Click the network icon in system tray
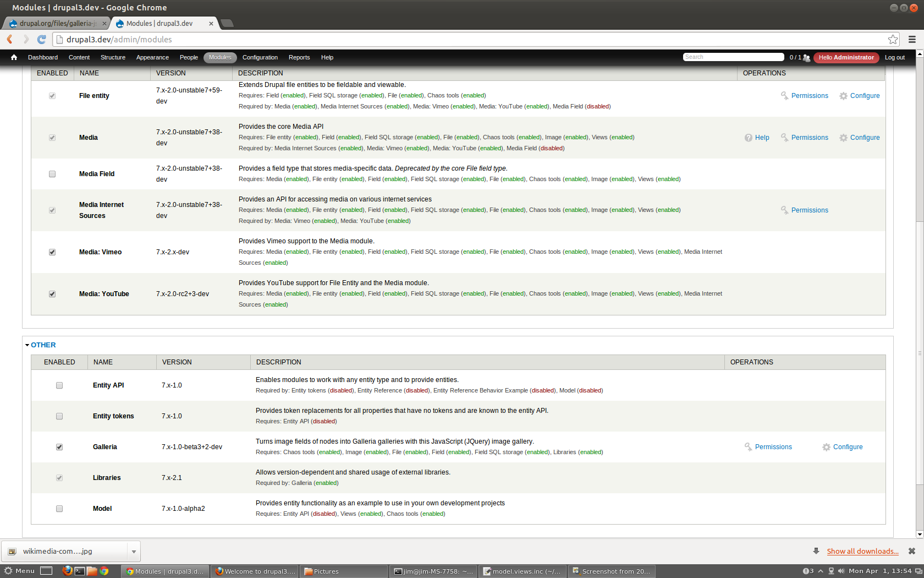 pyautogui.click(x=831, y=571)
